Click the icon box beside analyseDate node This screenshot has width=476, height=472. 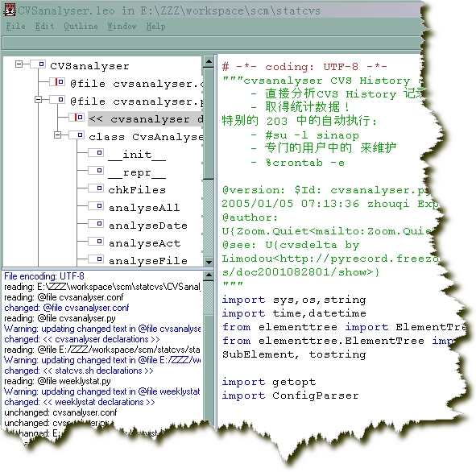point(96,224)
